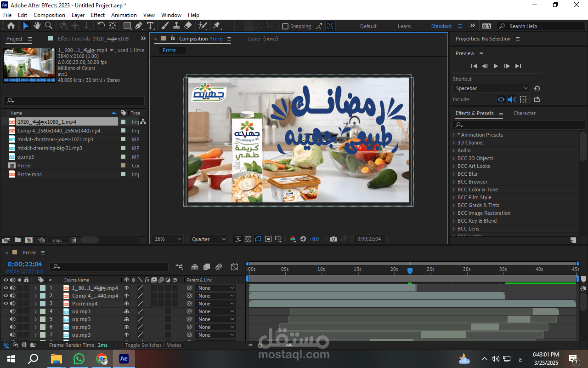
Task: Toggle include video in Preview panel
Action: (x=501, y=99)
